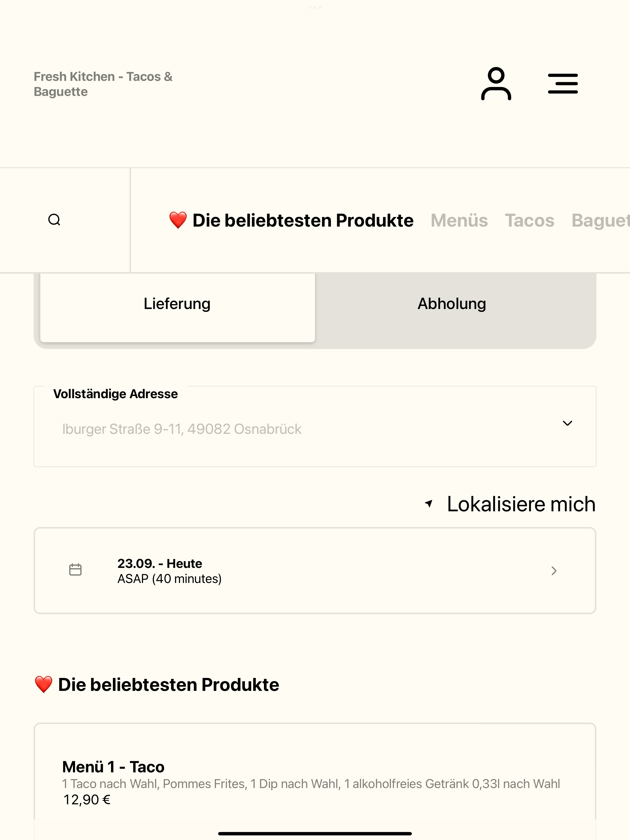The height and width of the screenshot is (840, 630).
Task: Click the Lokalisiere mich link
Action: click(521, 504)
